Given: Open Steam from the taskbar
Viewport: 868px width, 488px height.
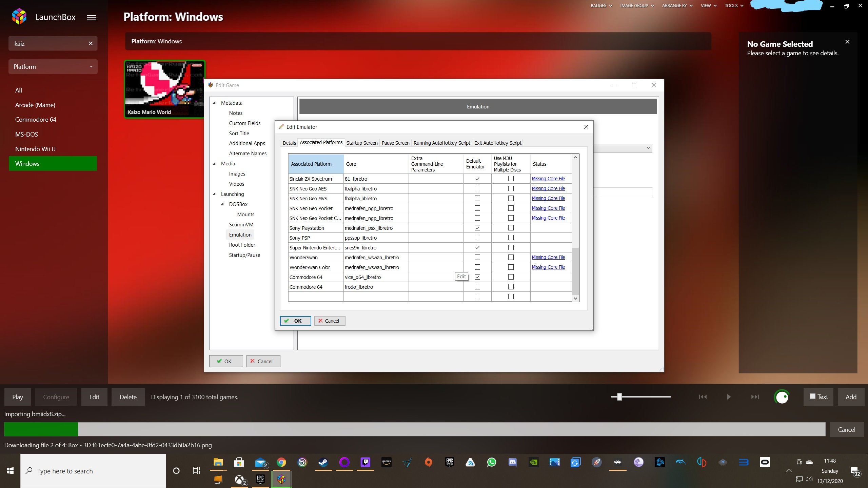Looking at the screenshot, I should (323, 462).
